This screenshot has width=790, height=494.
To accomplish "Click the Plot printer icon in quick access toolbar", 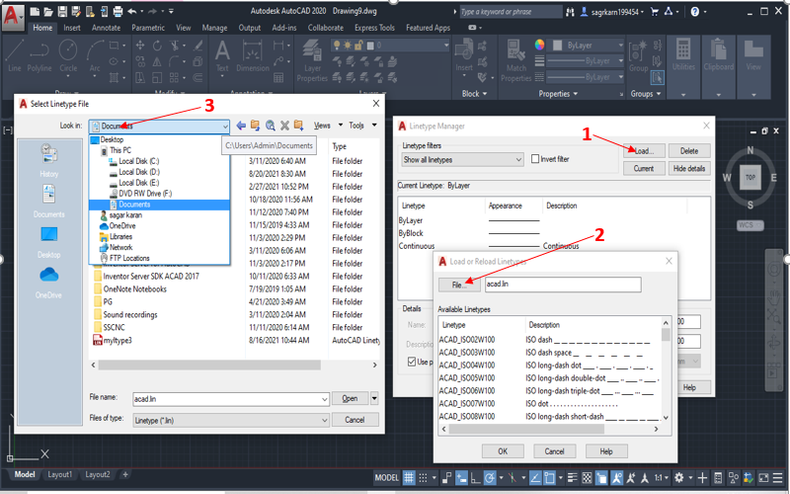I will click(117, 11).
